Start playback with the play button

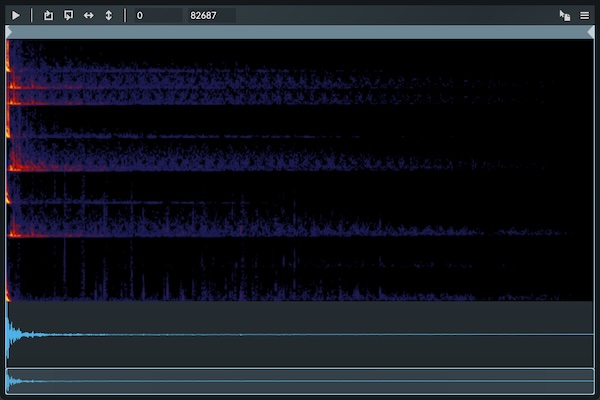click(16, 15)
